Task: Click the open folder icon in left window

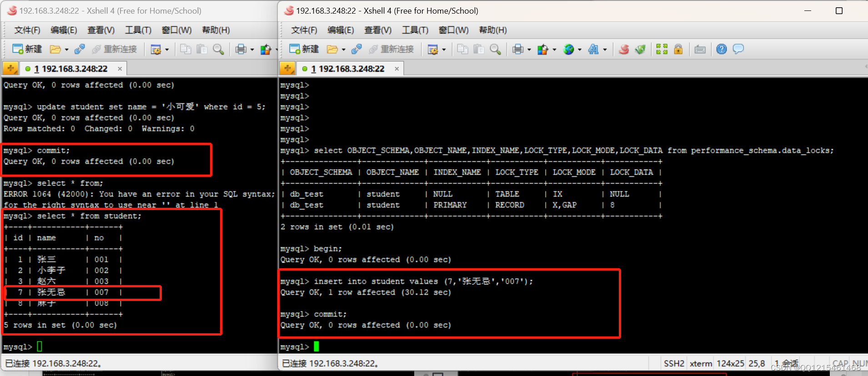Action: coord(55,49)
